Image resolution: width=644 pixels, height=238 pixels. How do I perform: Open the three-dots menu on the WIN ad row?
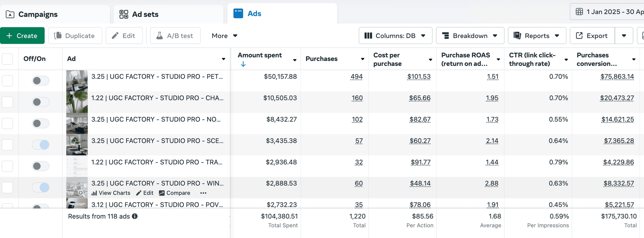[x=203, y=193]
